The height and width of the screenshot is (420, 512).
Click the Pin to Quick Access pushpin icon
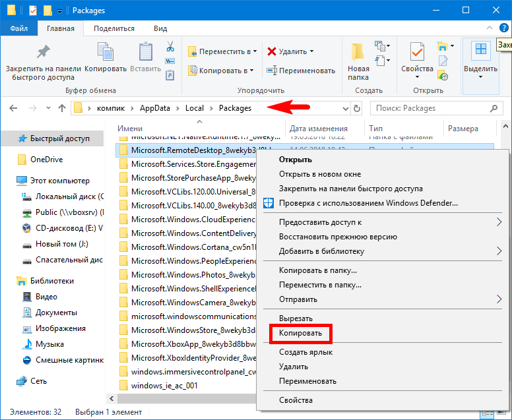click(43, 51)
